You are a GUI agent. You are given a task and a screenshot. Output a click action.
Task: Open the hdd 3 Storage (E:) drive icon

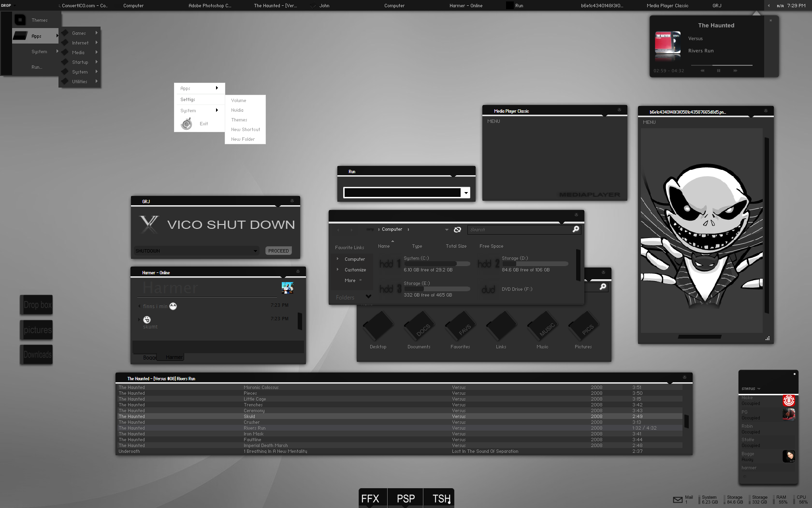pyautogui.click(x=390, y=289)
